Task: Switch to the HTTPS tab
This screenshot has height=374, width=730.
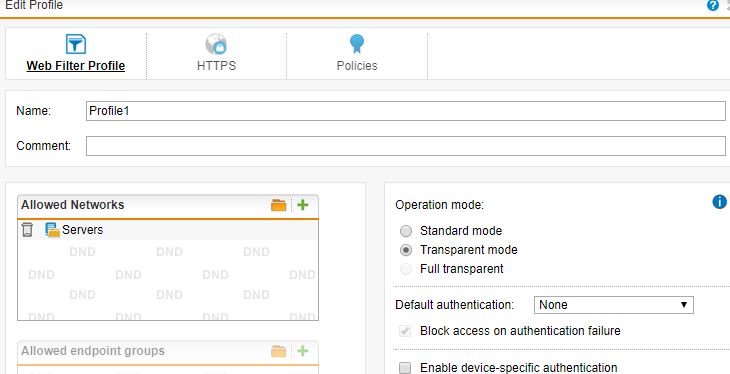Action: click(x=216, y=53)
